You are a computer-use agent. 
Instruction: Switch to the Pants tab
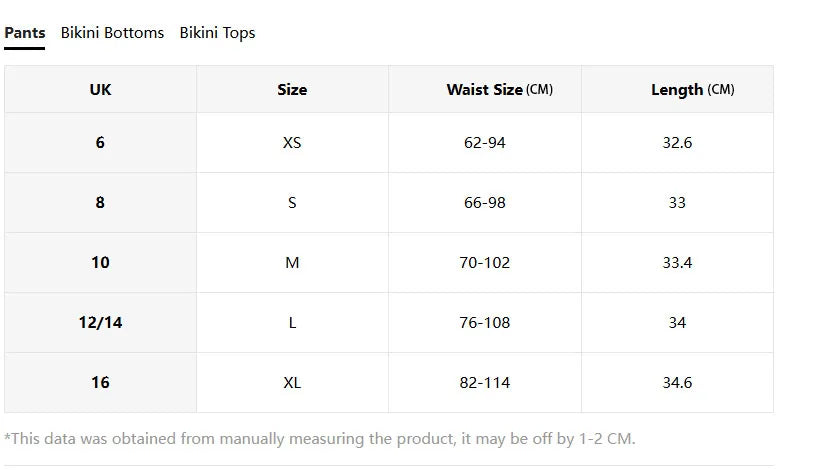pos(25,33)
